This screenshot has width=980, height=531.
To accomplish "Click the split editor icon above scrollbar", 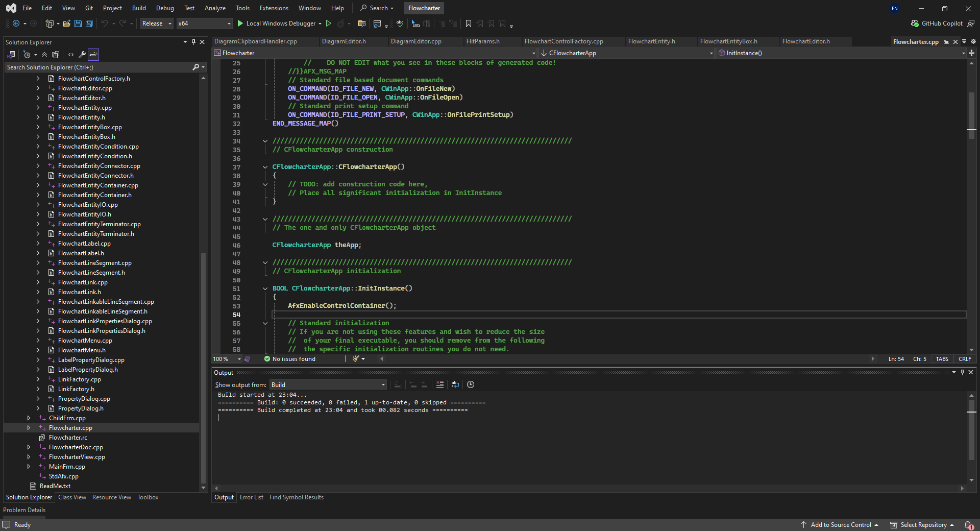I will coord(971,53).
